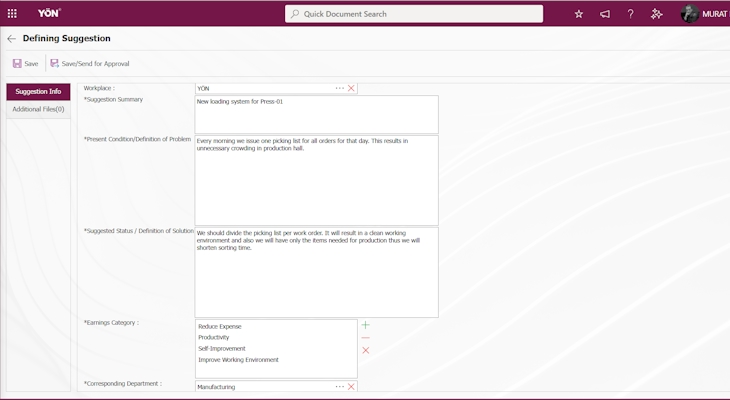Click the Suggestion Summary text area
730x400 pixels.
[x=317, y=115]
